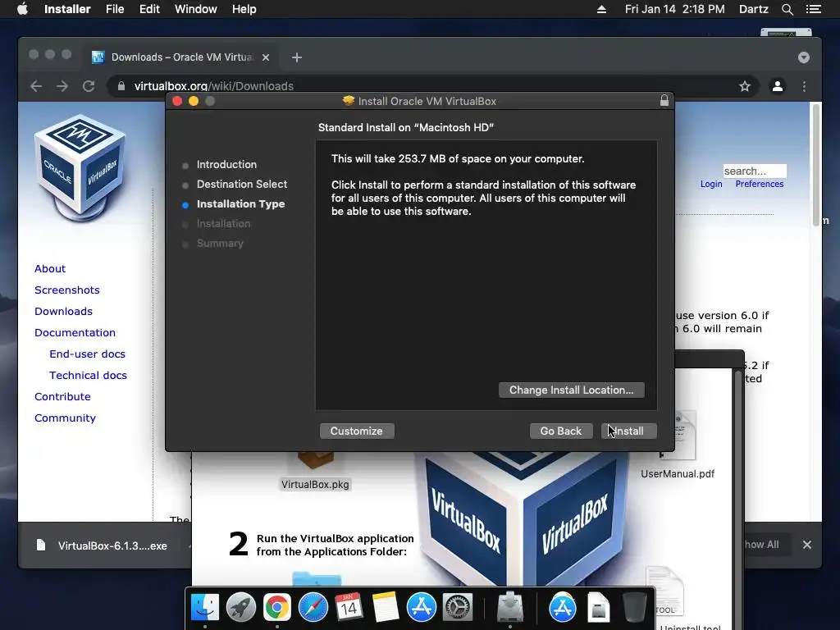Select the VirtualBox.pkg file label
The image size is (840, 630).
click(315, 484)
